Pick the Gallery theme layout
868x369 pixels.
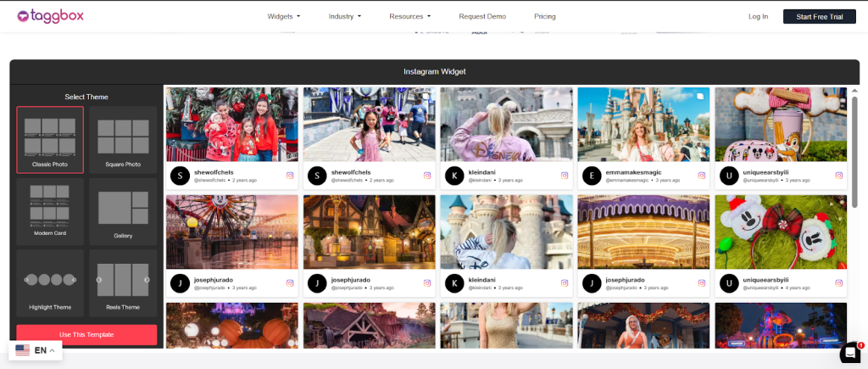tap(123, 210)
